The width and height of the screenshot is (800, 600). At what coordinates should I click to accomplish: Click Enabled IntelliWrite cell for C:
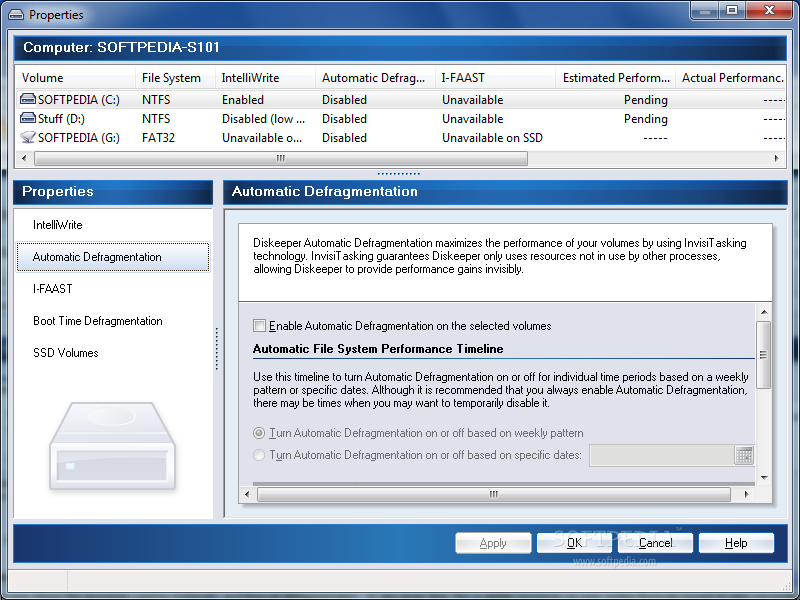click(243, 99)
